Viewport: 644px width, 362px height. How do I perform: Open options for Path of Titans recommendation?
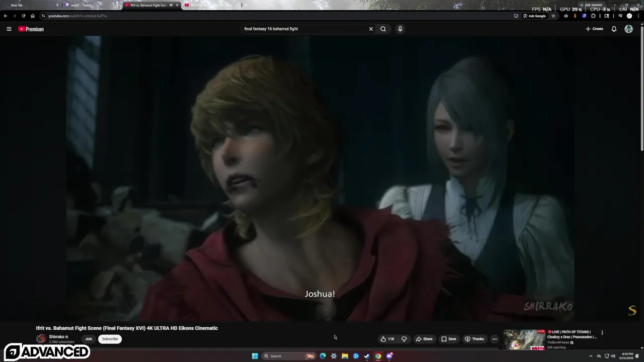[x=602, y=332]
